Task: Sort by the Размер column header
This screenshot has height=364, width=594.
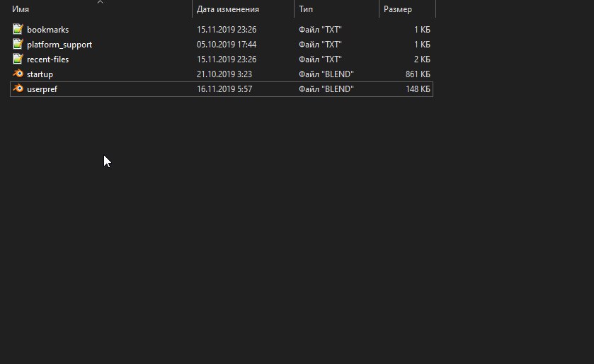Action: pos(397,9)
